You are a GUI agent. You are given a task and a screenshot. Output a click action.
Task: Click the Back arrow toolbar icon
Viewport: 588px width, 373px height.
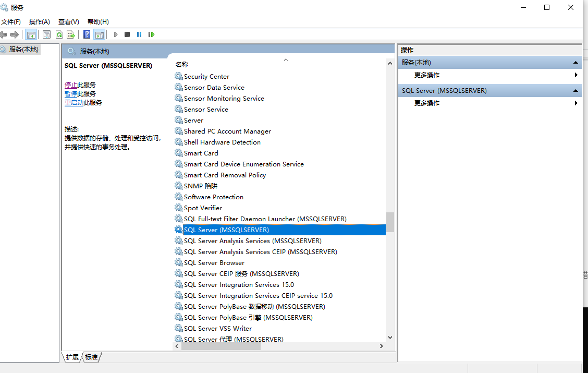tap(3, 34)
